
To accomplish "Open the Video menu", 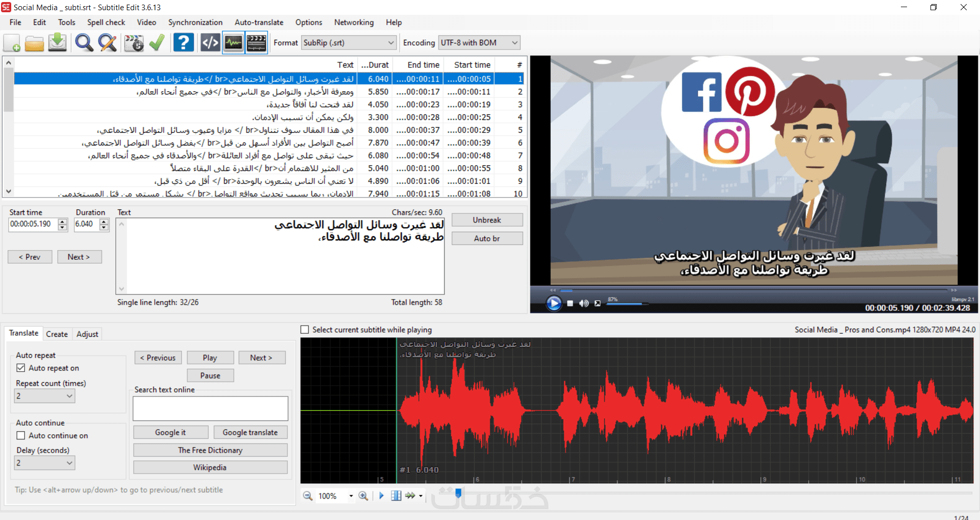I will [146, 22].
